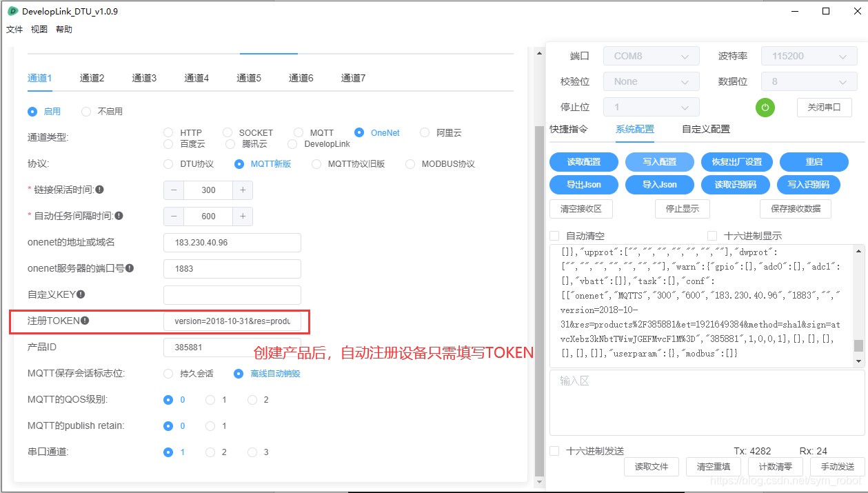
Task: Click the 保存接收数据 button
Action: coord(795,209)
